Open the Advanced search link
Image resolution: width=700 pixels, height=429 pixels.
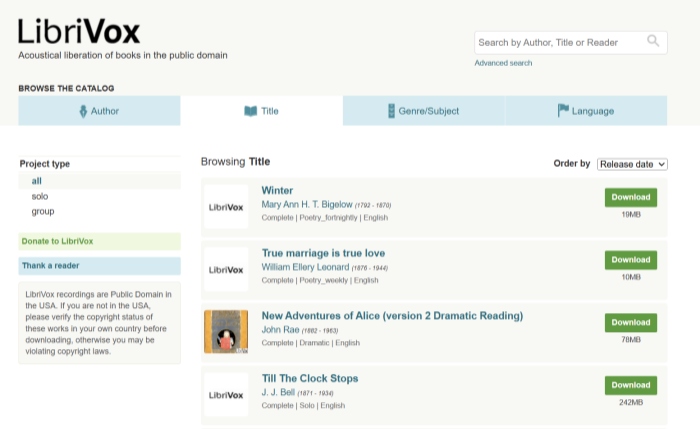pos(503,63)
